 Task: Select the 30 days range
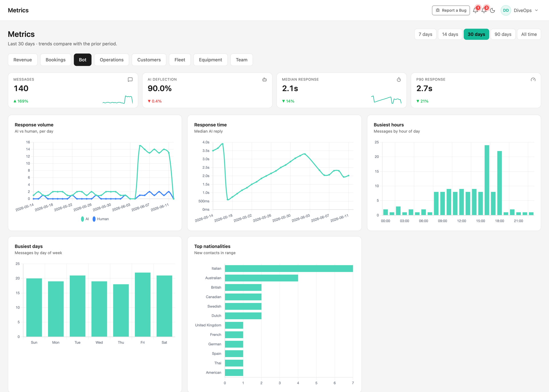476,34
